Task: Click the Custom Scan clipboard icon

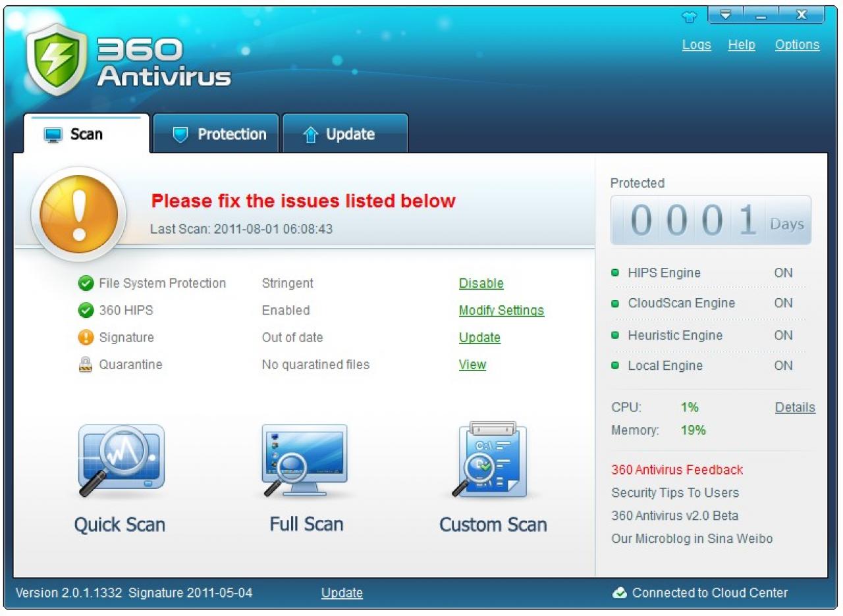Action: point(490,460)
